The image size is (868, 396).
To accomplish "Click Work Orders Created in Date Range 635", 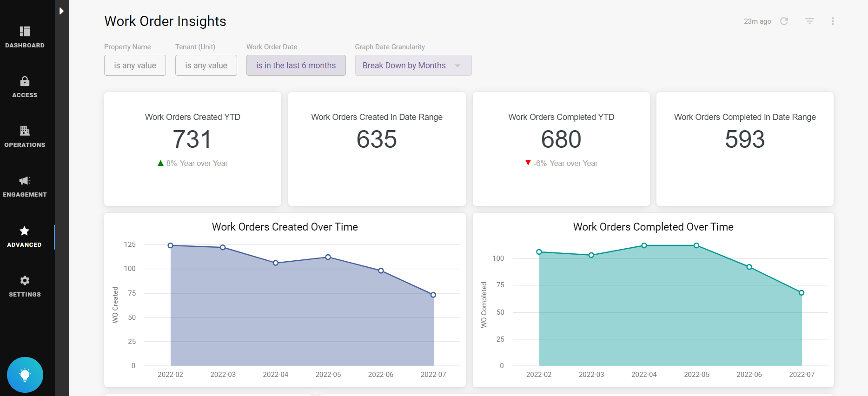I will tap(377, 139).
